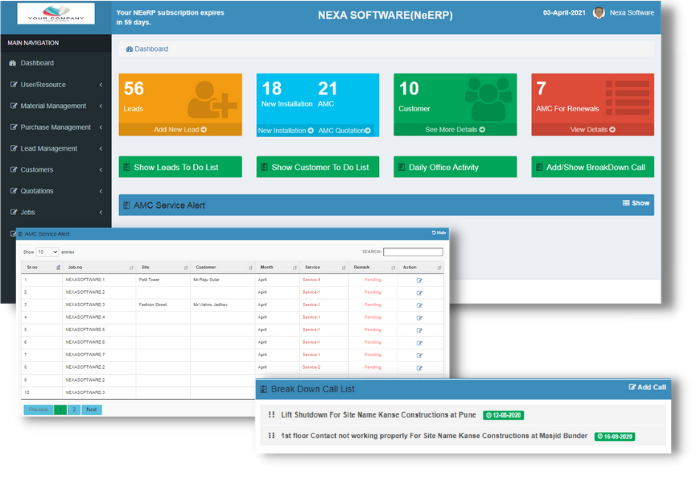Screen dimensions: 700x500
Task: Open Lead Management in the sidebar
Action: click(48, 148)
